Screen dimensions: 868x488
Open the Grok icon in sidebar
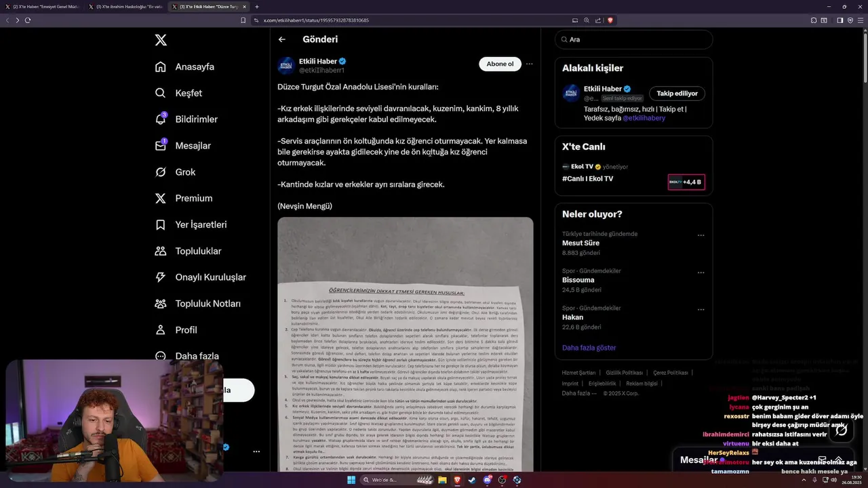pos(161,171)
